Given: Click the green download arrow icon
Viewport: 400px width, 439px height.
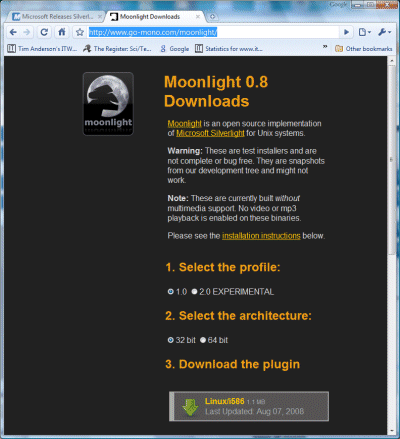Looking at the screenshot, I should point(190,407).
